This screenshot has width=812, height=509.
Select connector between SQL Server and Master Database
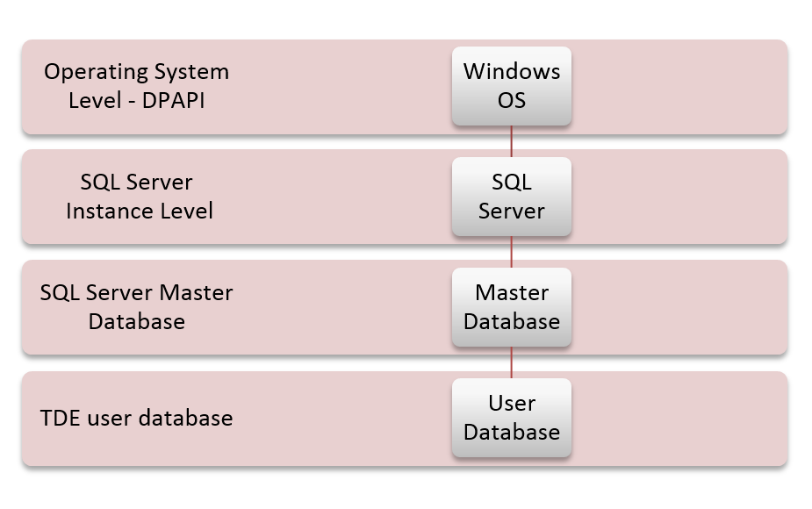click(x=512, y=252)
